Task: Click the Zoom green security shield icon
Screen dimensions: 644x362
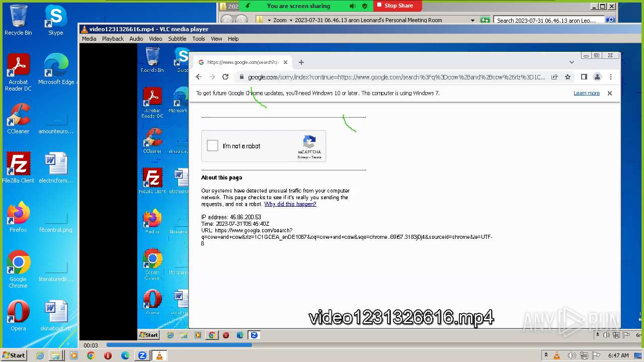Action: (365, 6)
